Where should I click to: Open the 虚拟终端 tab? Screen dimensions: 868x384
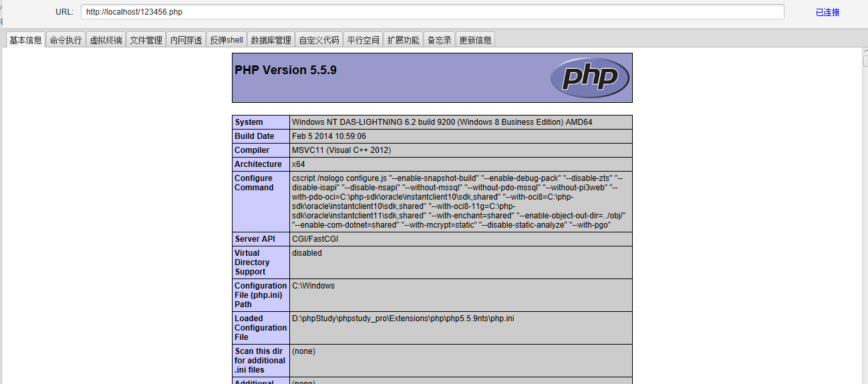(x=106, y=40)
